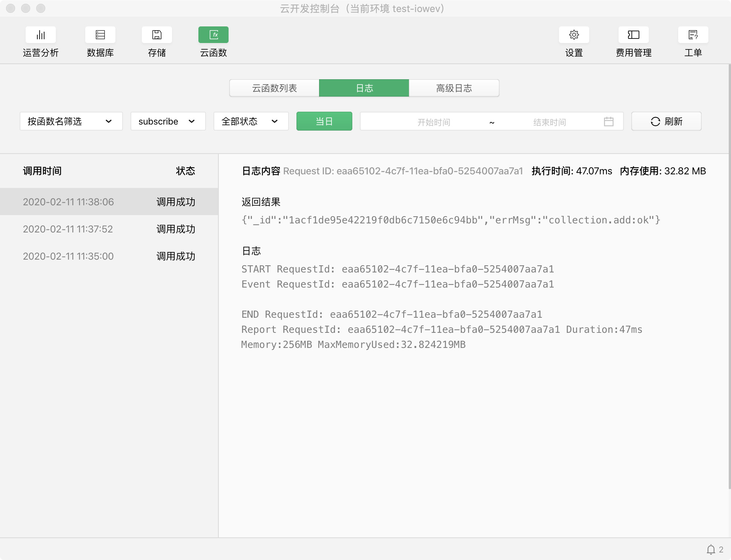Screen dimensions: 731x560
Task: Open the 数据库 database icon
Action: tap(100, 35)
